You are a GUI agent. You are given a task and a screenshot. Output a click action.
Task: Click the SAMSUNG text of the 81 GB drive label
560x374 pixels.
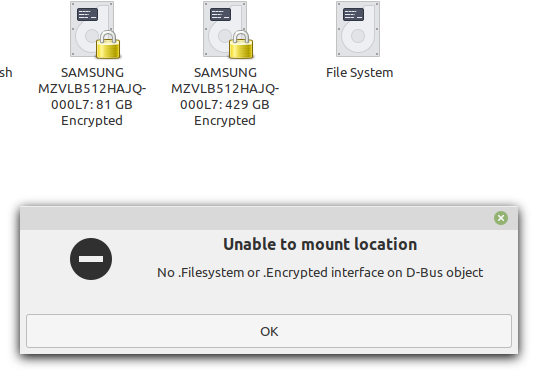click(92, 73)
